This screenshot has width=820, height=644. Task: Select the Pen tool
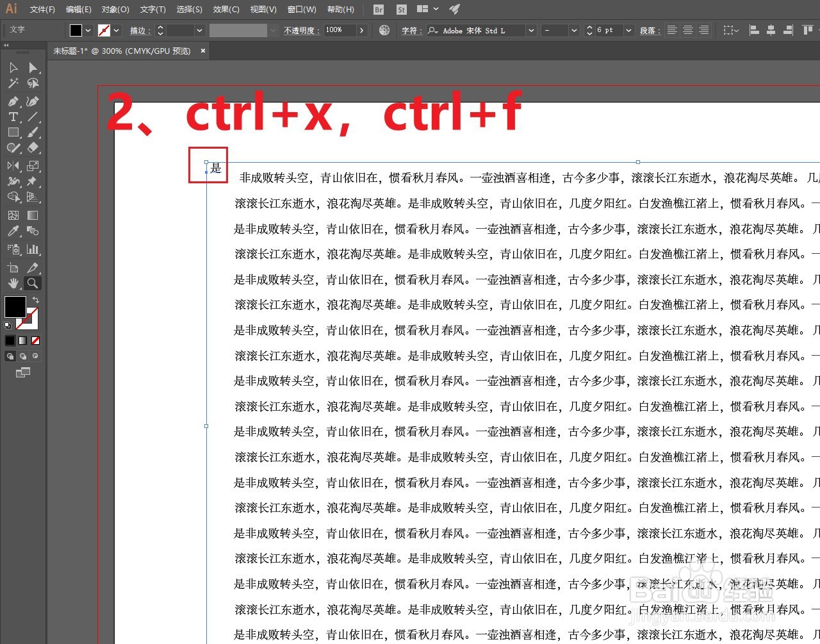click(x=13, y=101)
